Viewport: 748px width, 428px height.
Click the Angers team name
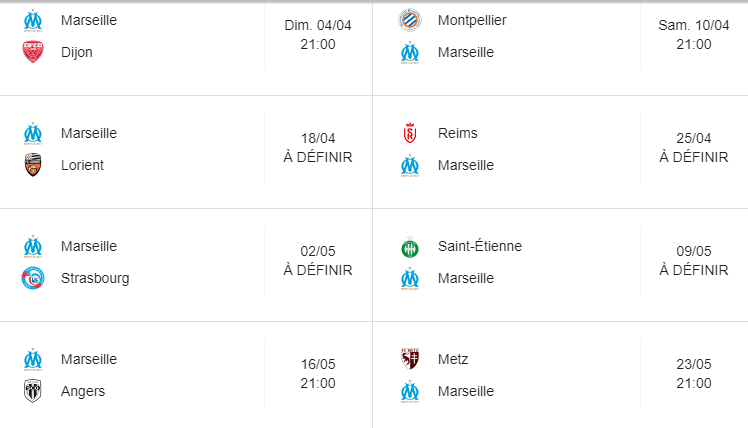83,391
